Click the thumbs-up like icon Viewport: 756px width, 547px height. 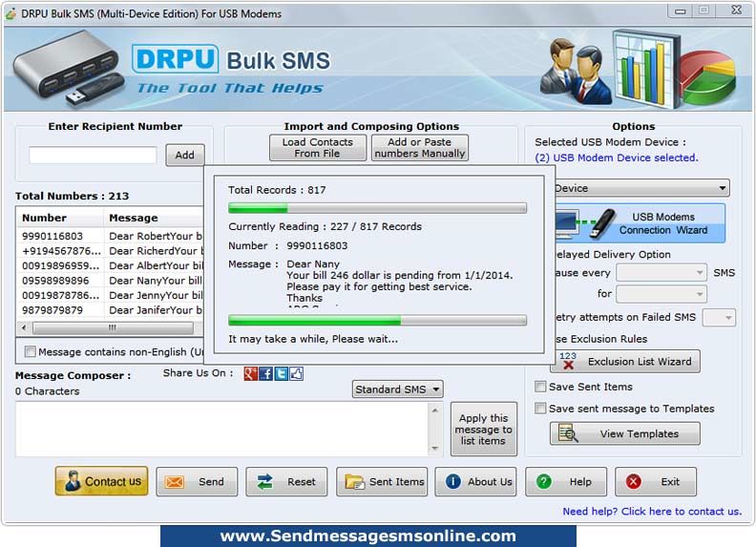click(x=297, y=374)
